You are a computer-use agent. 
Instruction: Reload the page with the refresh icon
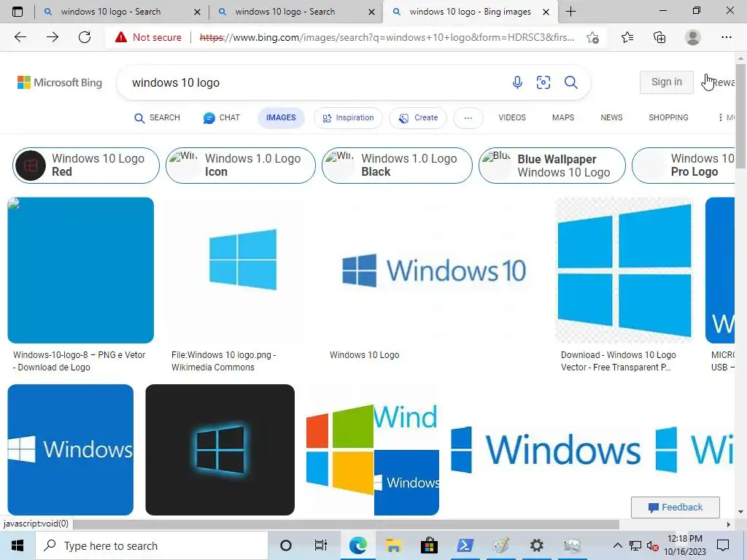pos(85,37)
